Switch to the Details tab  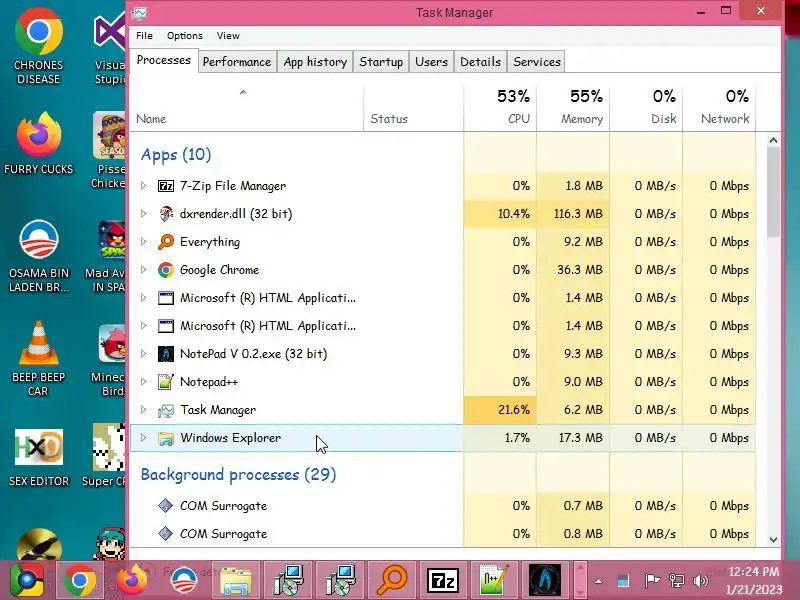point(481,62)
